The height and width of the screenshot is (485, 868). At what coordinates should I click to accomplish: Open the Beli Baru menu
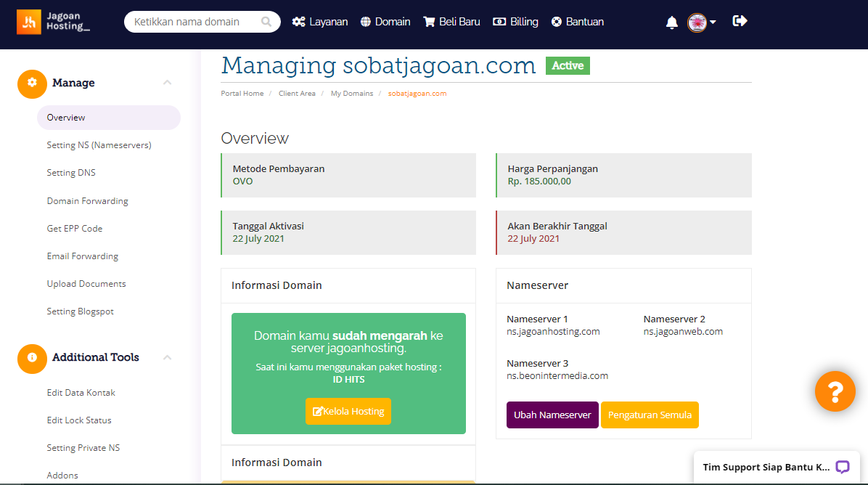pyautogui.click(x=451, y=22)
